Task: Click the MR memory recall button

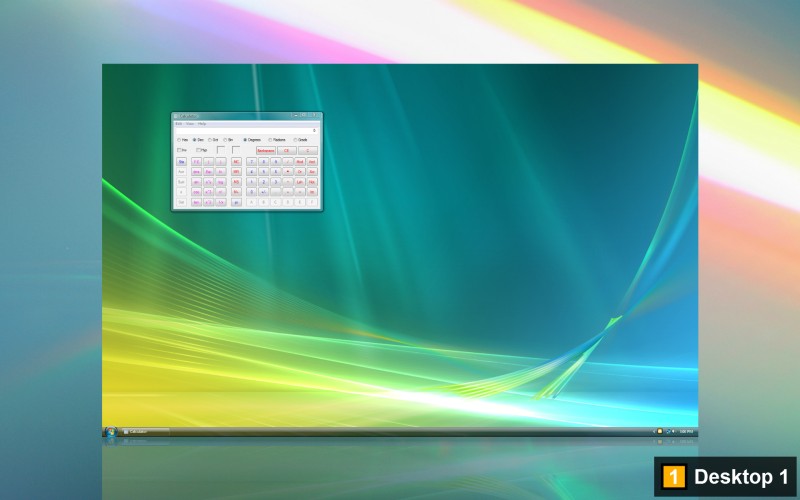Action: coord(236,172)
